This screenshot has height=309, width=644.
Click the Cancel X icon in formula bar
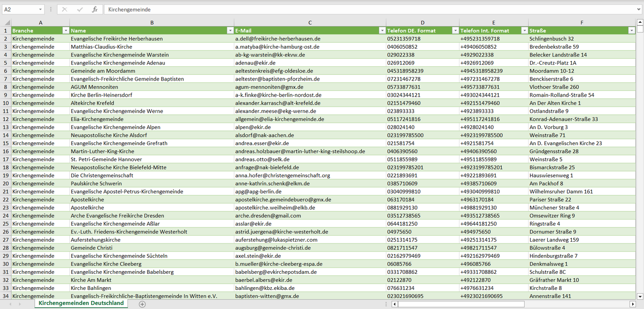pyautogui.click(x=65, y=9)
